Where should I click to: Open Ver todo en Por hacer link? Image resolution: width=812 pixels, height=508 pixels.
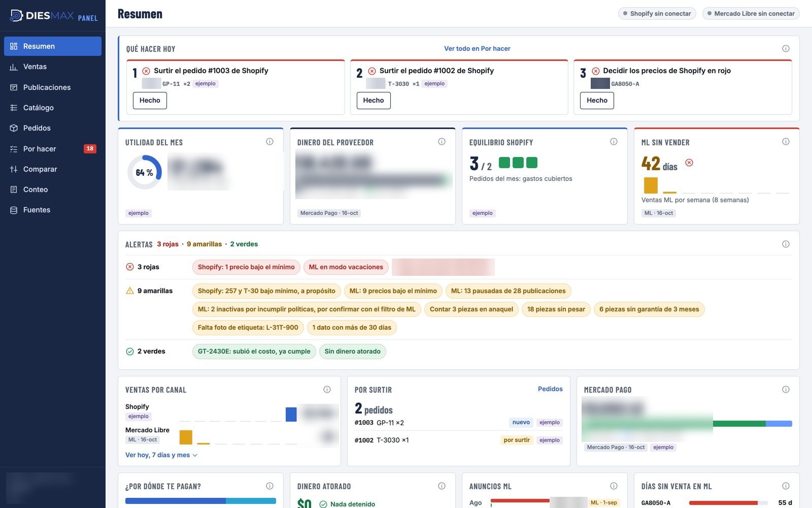(x=477, y=49)
